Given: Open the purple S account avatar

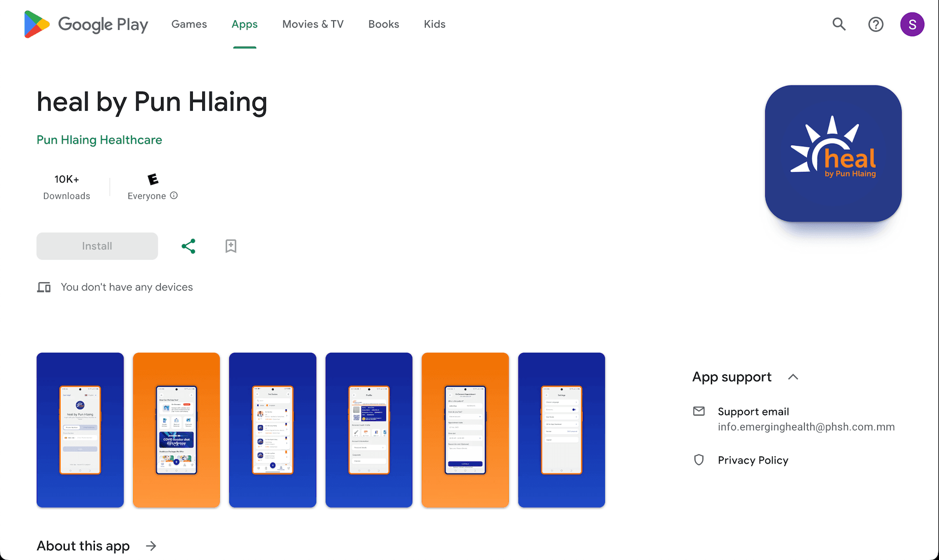Looking at the screenshot, I should [912, 24].
